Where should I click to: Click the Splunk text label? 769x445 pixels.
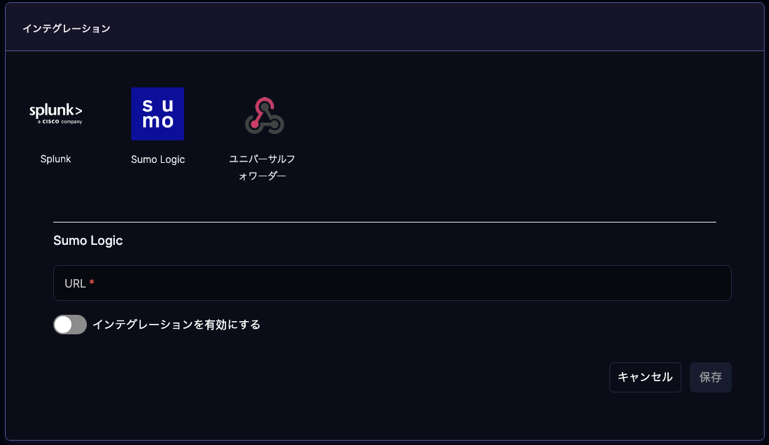point(55,159)
